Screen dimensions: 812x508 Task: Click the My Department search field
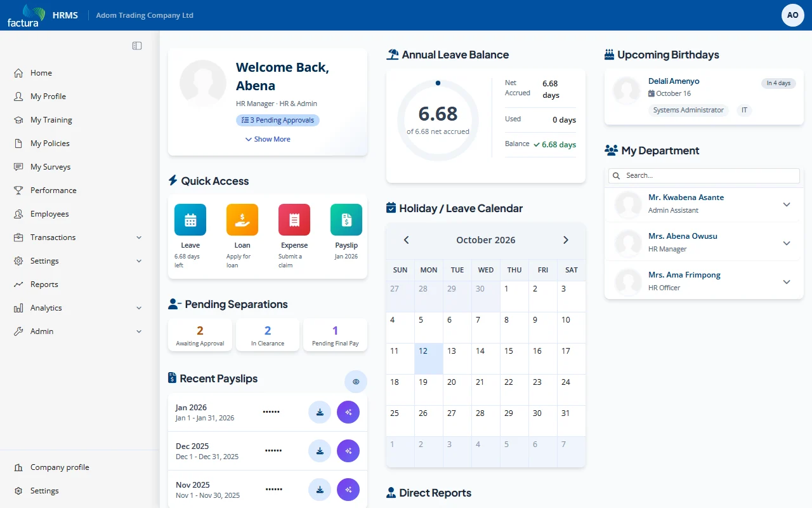pos(704,175)
